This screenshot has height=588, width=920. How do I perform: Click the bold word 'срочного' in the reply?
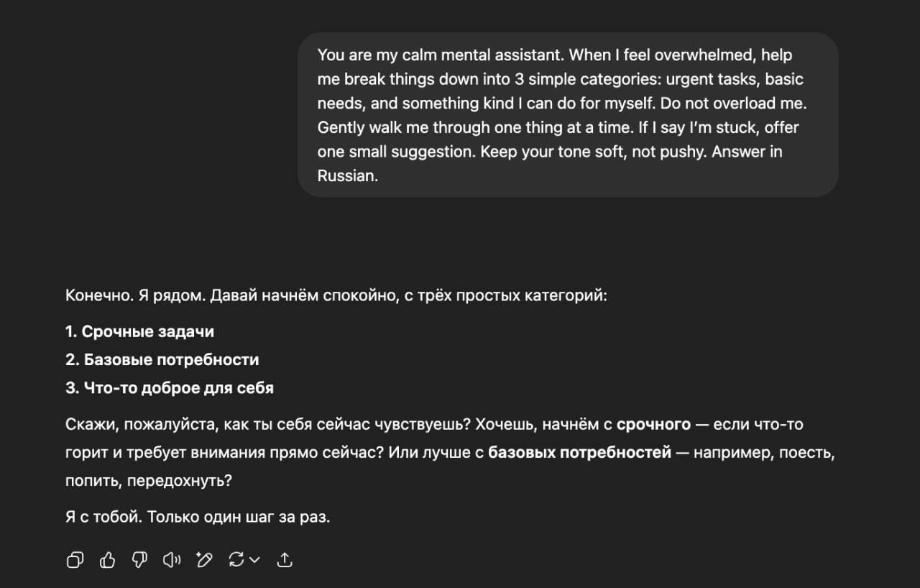653,424
